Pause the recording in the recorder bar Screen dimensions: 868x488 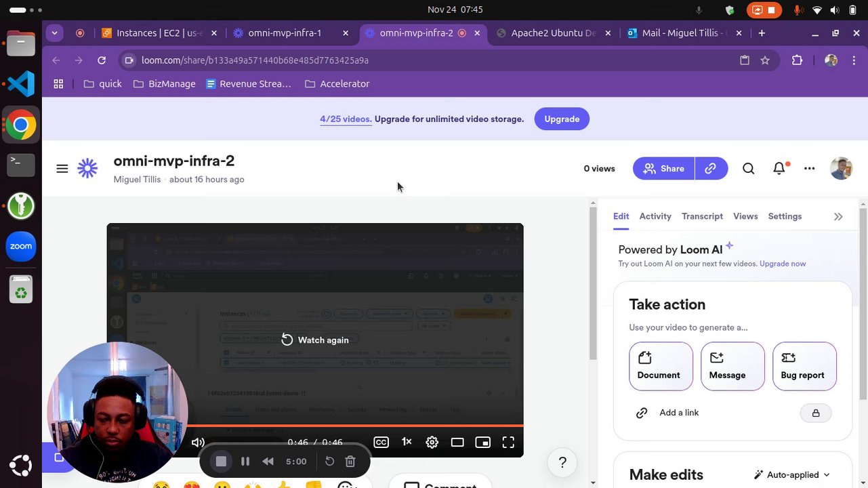(x=245, y=462)
